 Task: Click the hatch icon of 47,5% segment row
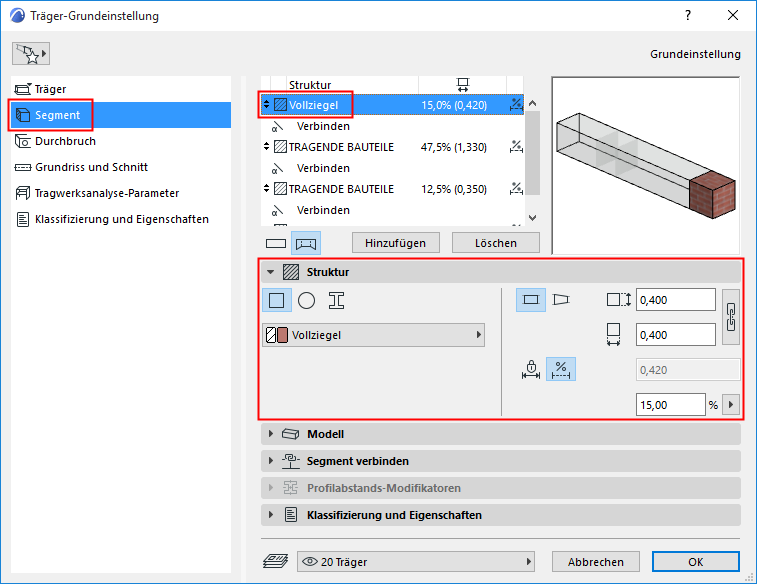tap(280, 147)
